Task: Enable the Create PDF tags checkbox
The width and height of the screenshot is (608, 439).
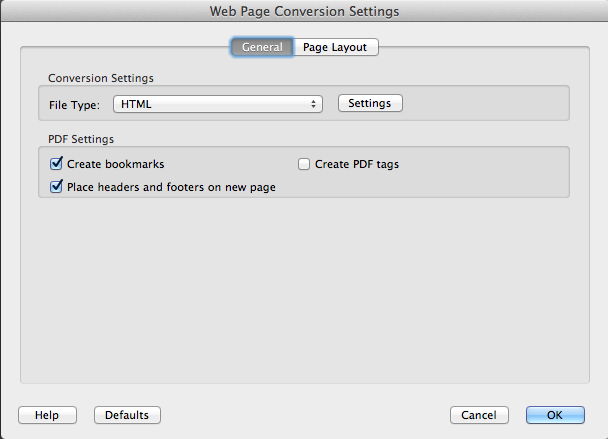Action: tap(305, 164)
